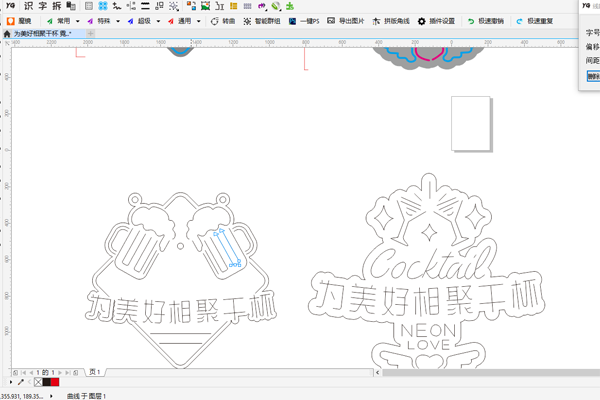Click the vertical align nodes icon
The height and width of the screenshot is (400, 600).
point(131,6)
